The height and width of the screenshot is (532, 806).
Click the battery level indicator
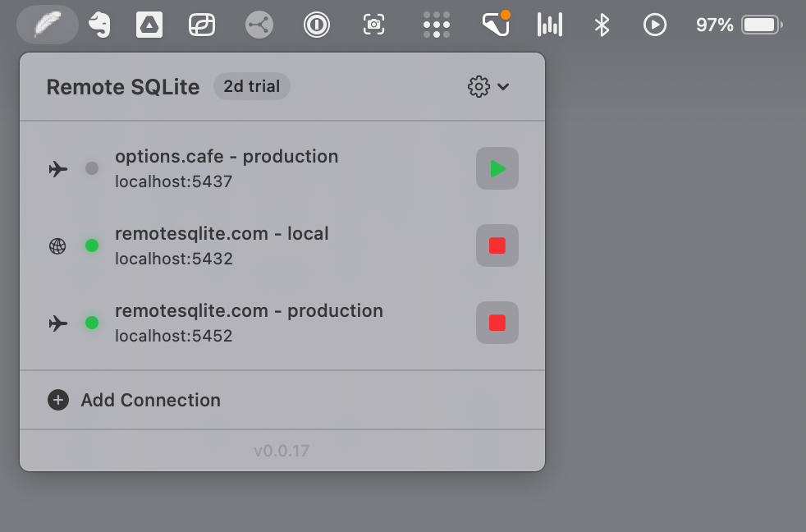point(761,25)
